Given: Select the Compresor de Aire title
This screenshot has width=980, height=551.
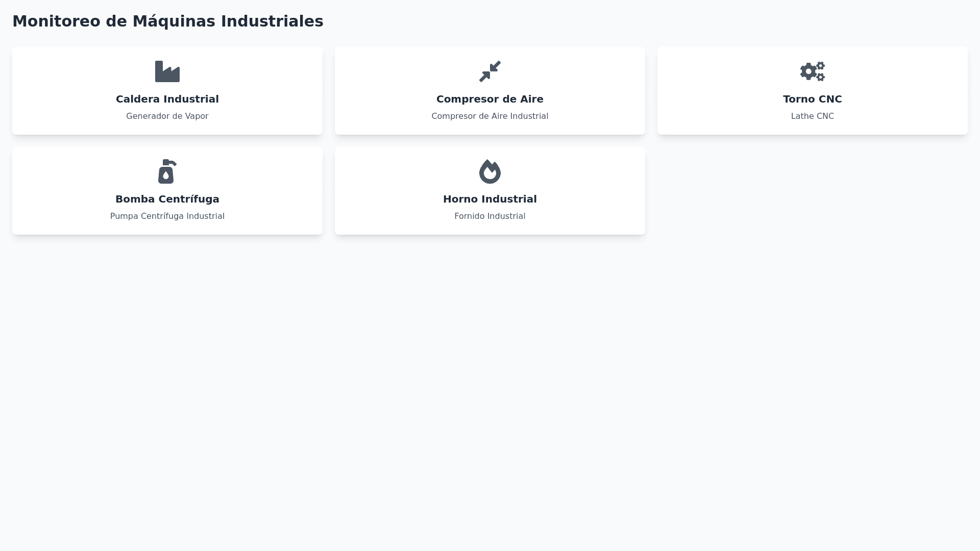Looking at the screenshot, I should pos(490,99).
